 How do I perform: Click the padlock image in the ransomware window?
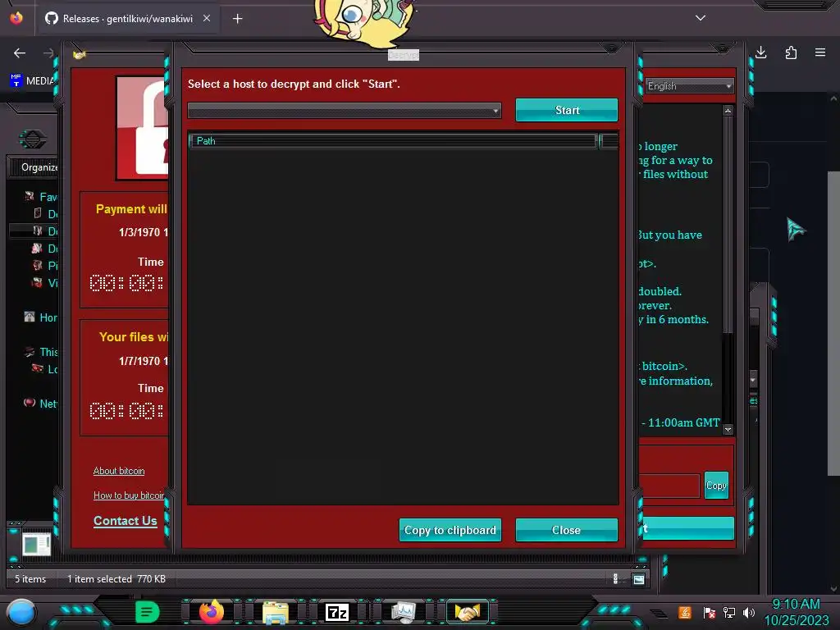pos(143,128)
